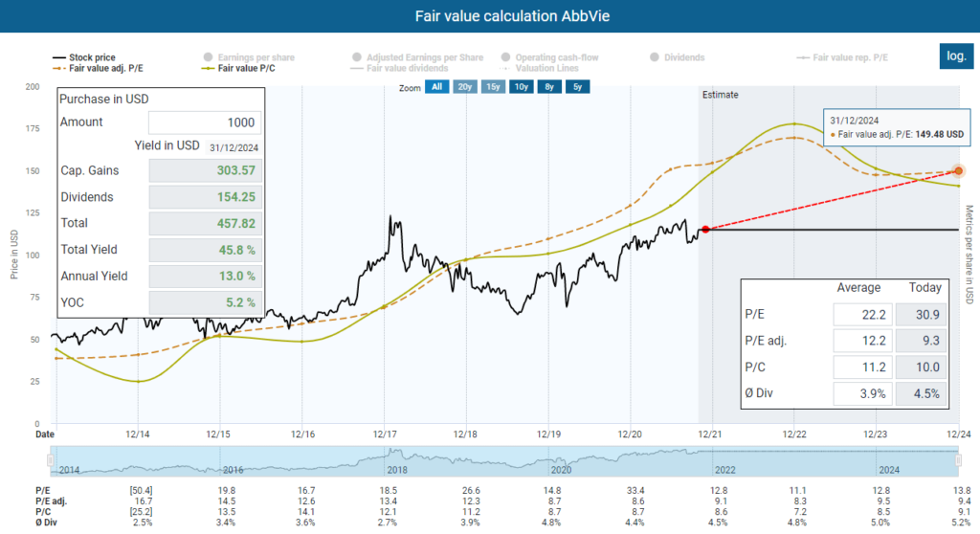
Task: Click the tooltip value 149.48 USD
Action: click(x=940, y=134)
